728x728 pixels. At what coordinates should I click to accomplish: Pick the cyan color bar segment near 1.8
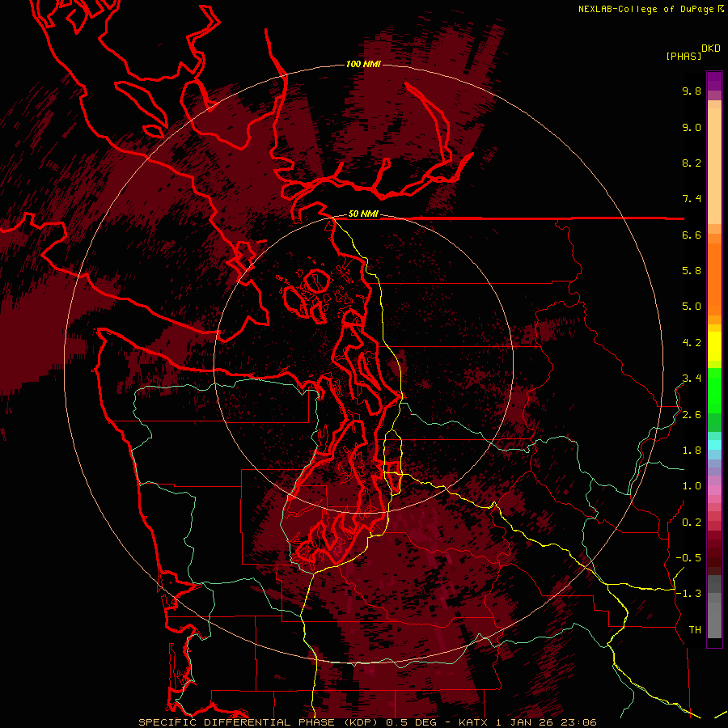tap(714, 444)
